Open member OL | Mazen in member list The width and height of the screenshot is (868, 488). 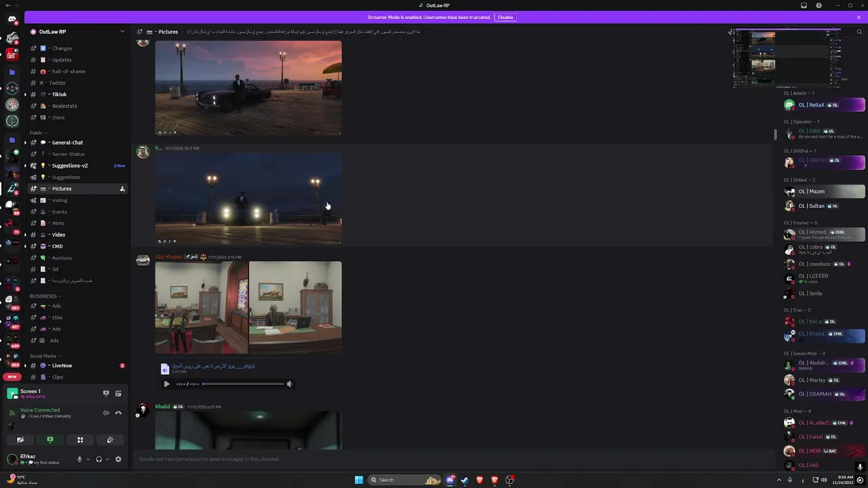[x=824, y=191]
